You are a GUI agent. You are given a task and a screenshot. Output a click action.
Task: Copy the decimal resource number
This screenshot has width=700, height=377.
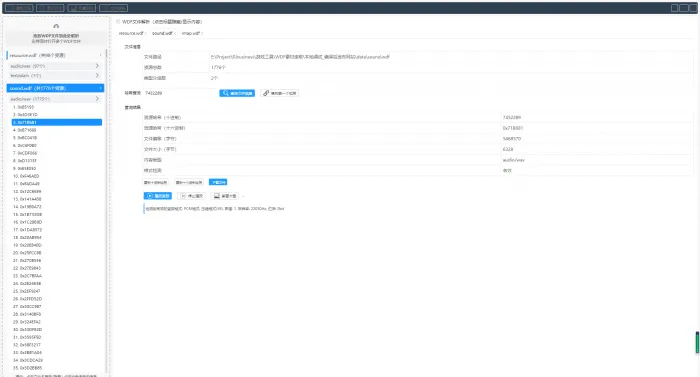coord(155,182)
